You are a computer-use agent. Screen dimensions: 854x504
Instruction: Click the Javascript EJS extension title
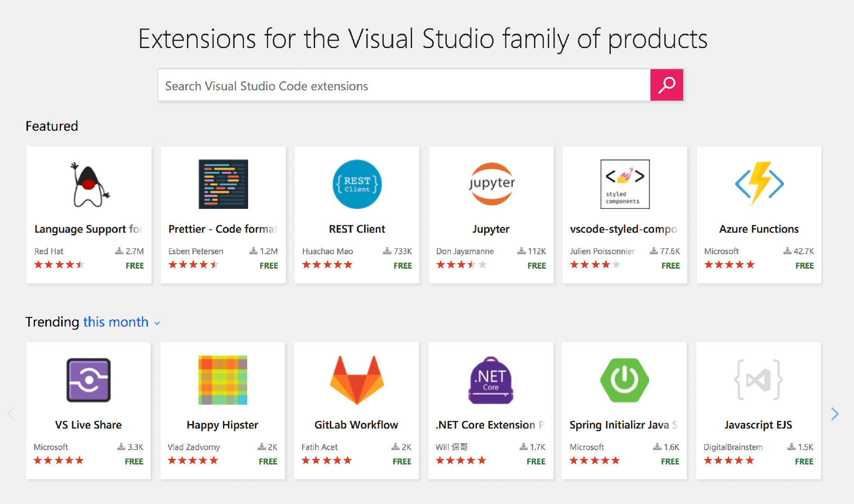pyautogui.click(x=758, y=425)
